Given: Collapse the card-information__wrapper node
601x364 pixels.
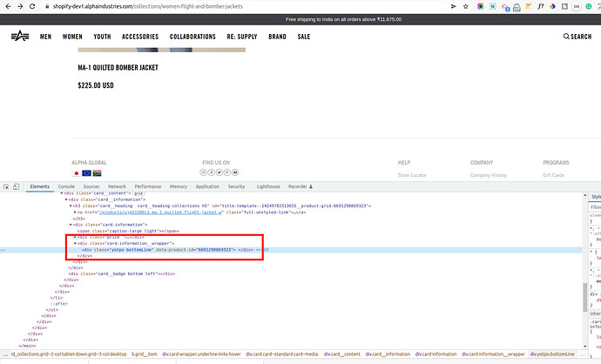Looking at the screenshot, I should point(76,243).
